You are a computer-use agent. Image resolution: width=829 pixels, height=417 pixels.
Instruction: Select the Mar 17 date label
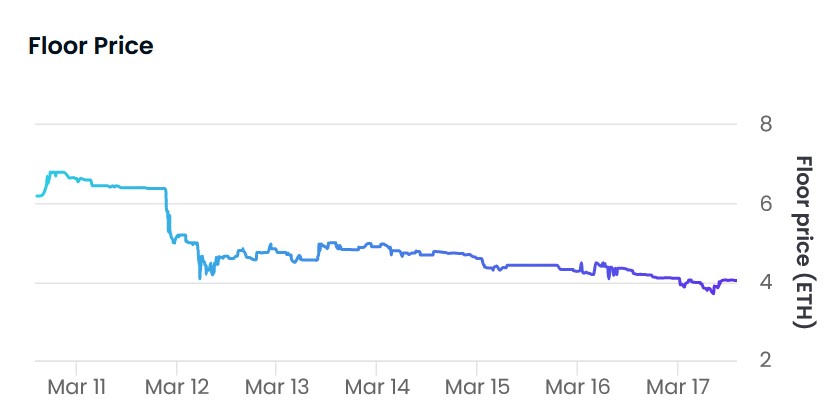point(677,387)
